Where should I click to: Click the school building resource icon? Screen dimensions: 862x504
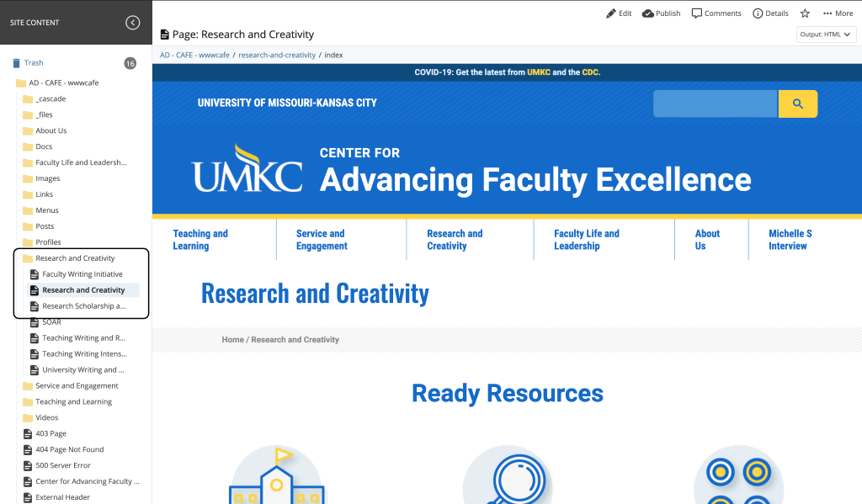276,475
